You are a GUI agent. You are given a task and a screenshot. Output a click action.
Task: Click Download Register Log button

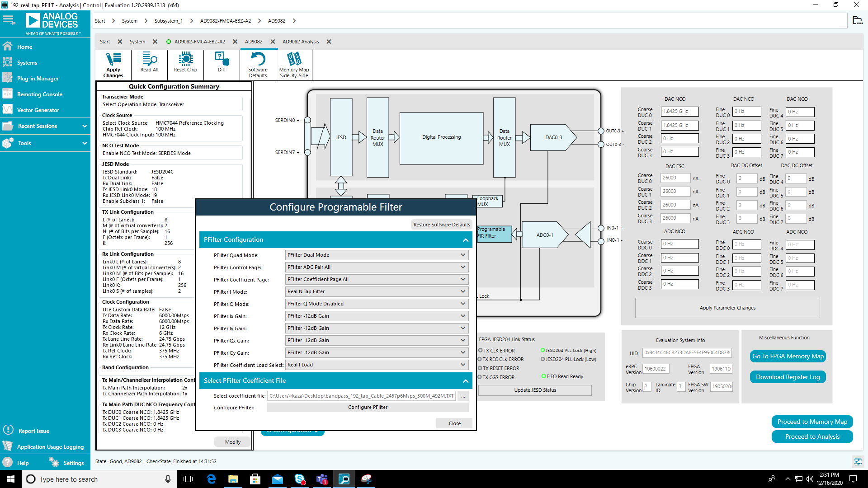click(788, 377)
